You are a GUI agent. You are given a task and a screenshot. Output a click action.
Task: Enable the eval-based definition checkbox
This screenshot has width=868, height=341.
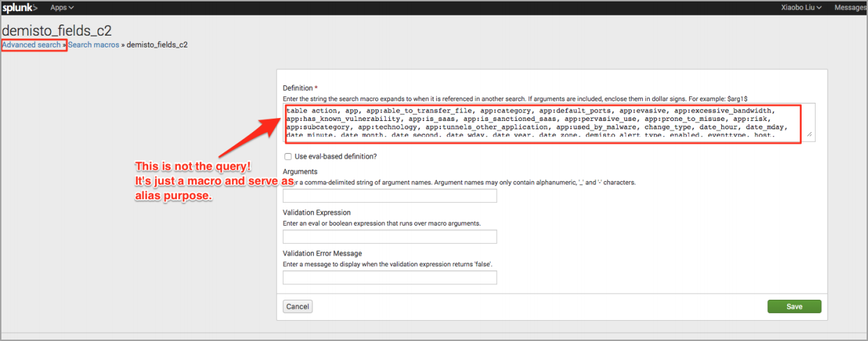[x=288, y=157]
